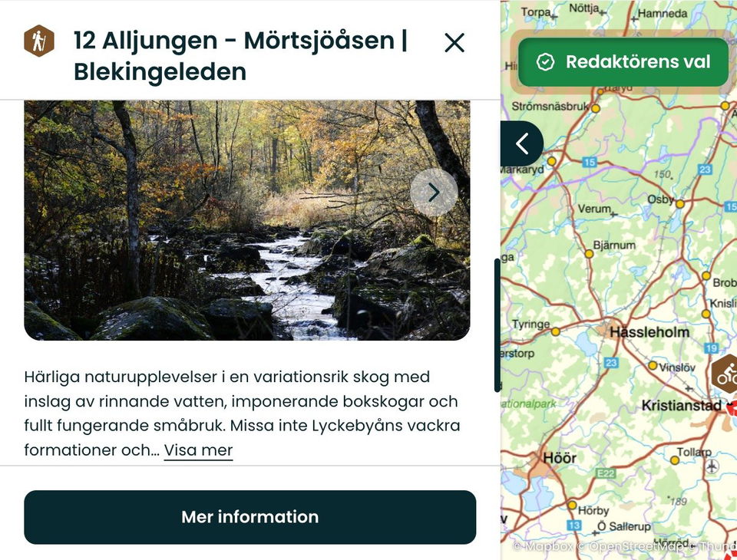Show next photo with arrow on image

(434, 192)
